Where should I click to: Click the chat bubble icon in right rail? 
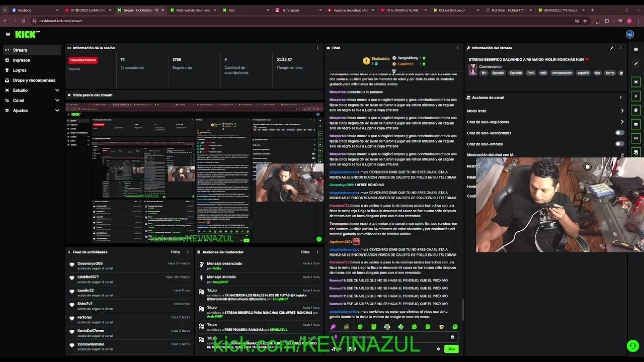636,124
